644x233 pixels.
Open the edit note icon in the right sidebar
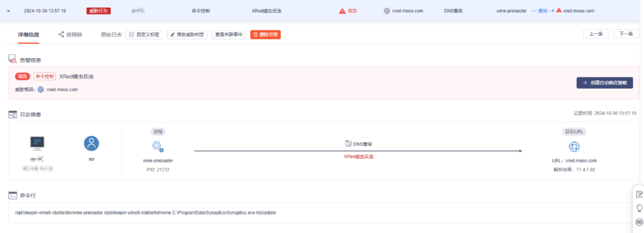639,194
